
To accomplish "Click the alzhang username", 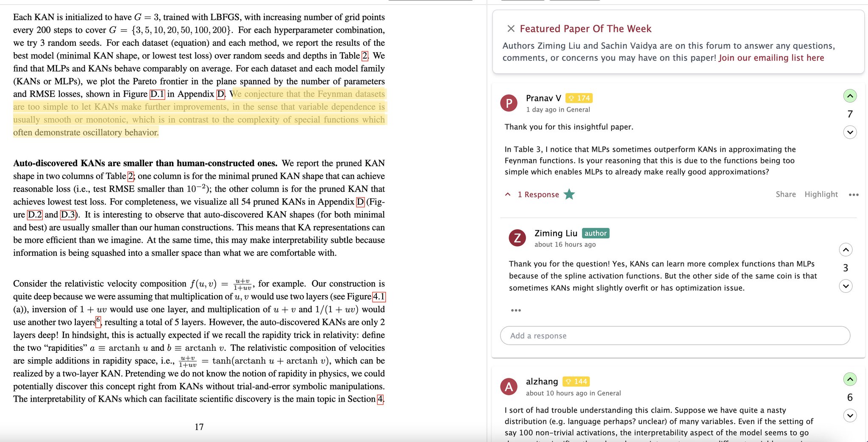I will 542,381.
